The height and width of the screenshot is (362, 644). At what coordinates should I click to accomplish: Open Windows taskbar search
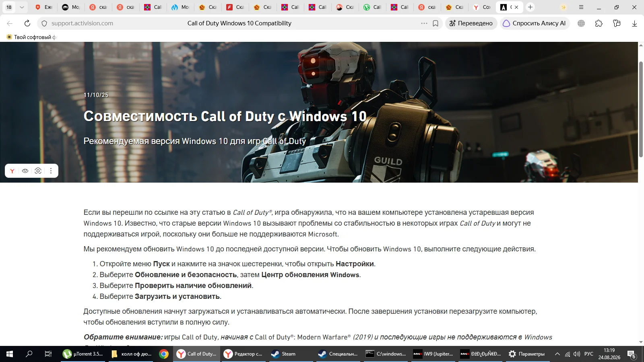(x=29, y=354)
